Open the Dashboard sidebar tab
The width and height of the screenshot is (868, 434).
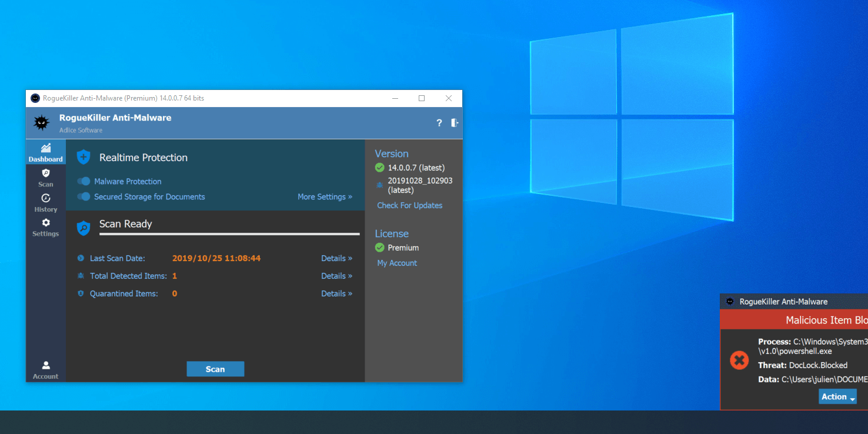[x=45, y=152]
